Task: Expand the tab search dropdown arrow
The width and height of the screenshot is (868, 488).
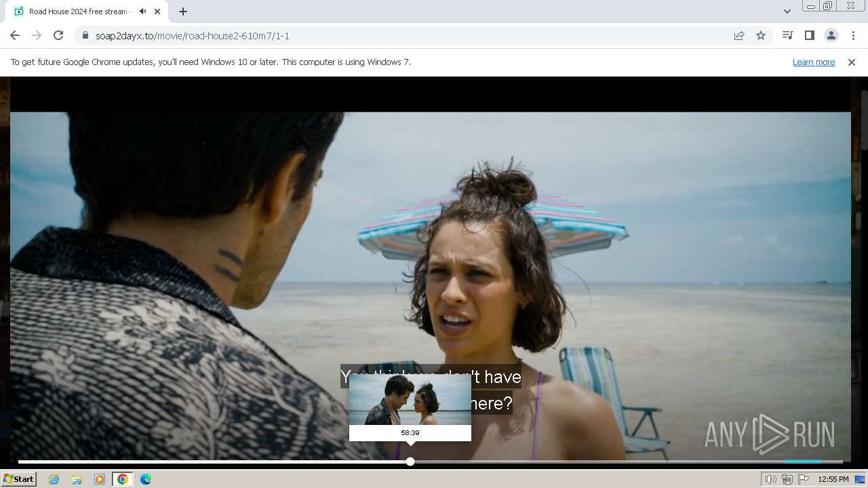Action: click(787, 12)
